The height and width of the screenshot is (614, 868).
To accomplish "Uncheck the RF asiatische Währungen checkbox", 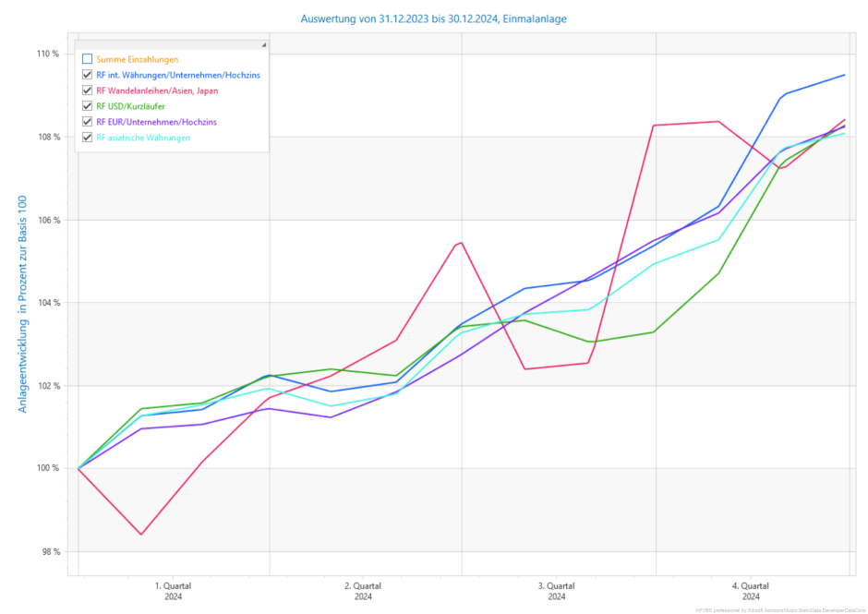I will click(x=88, y=138).
